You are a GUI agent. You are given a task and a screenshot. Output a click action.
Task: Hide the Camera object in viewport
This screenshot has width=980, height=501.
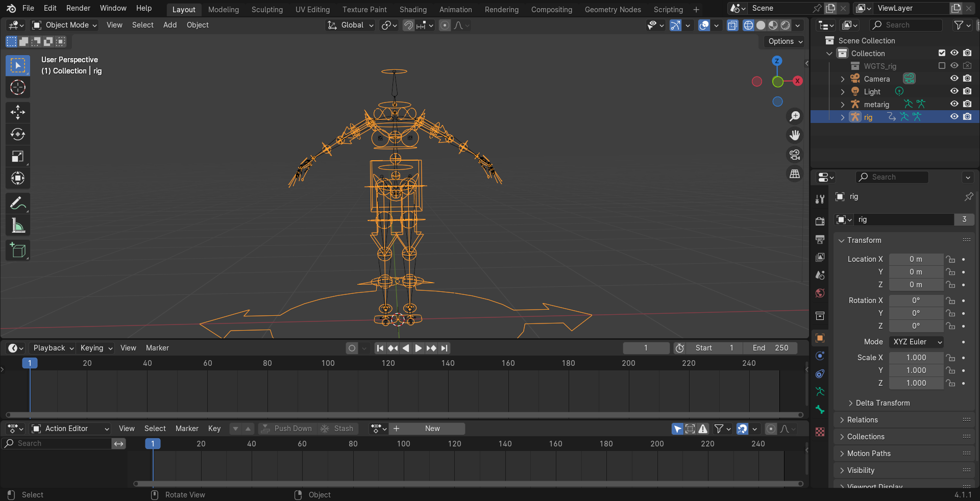coord(954,79)
